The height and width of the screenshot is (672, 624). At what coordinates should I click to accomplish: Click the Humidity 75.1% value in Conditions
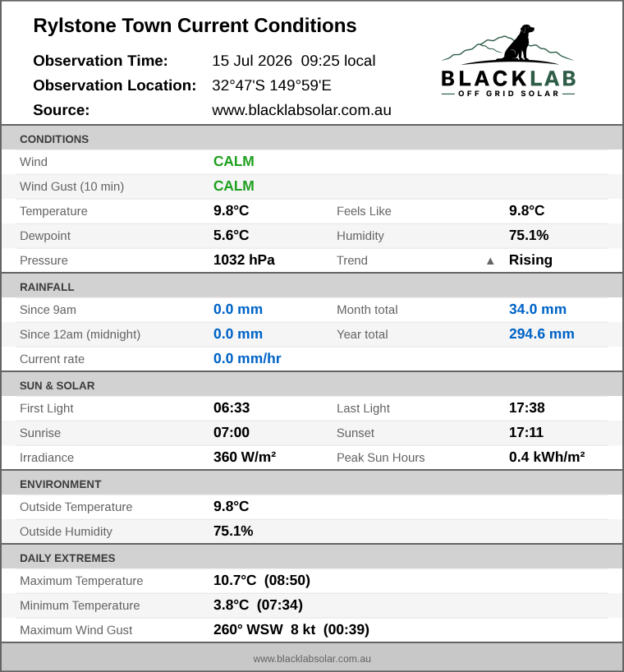[529, 235]
